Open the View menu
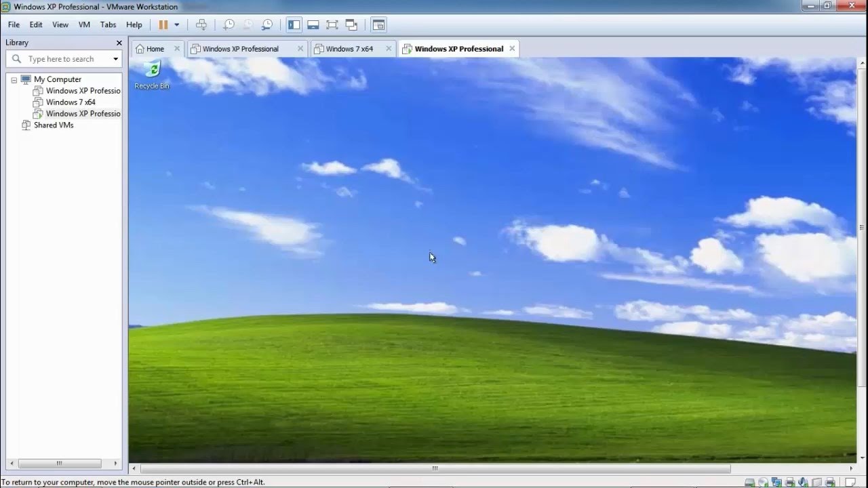868x488 pixels. [x=60, y=24]
